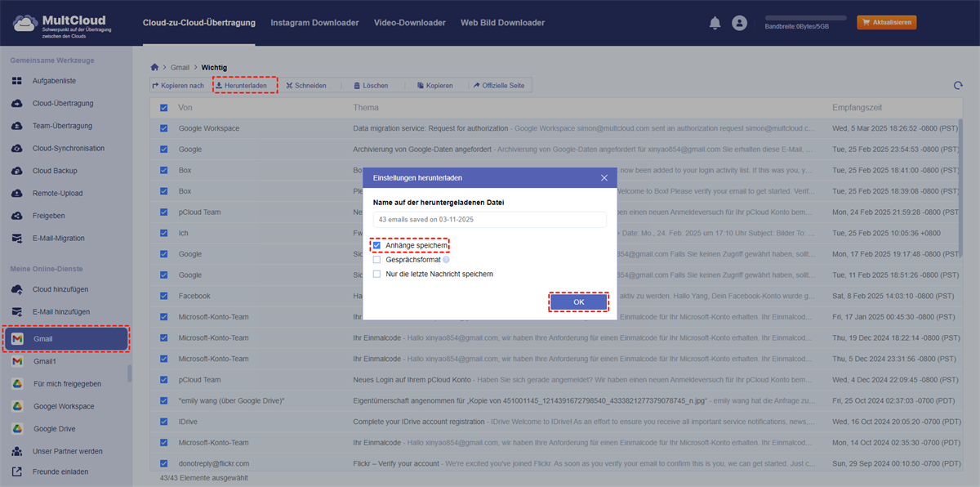Open Cloud-Übertragung in sidebar
Viewport: 980px width, 487px height.
[x=63, y=104]
